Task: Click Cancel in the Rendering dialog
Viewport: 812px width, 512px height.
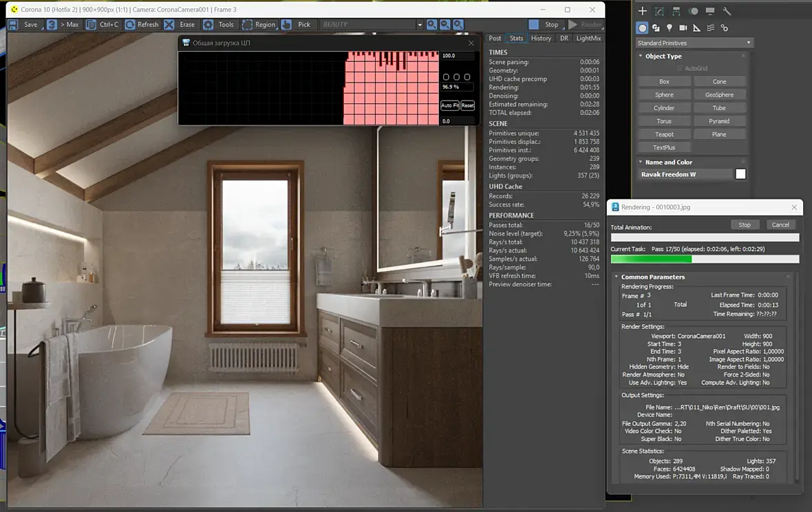Action: click(780, 224)
